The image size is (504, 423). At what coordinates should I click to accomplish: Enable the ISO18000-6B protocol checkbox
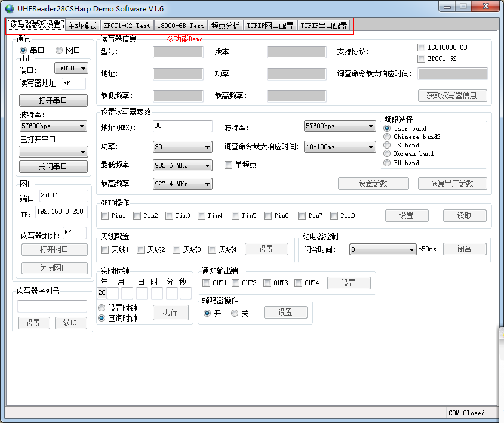(x=422, y=47)
